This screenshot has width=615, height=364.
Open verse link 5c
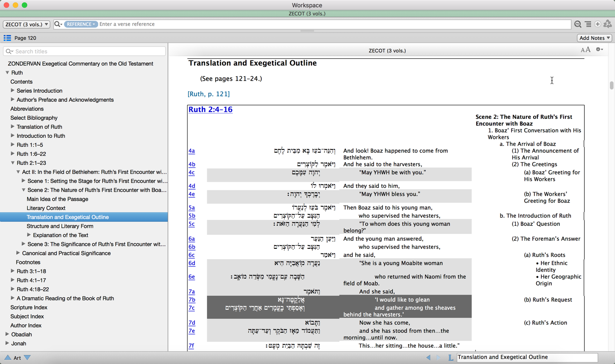[192, 224]
